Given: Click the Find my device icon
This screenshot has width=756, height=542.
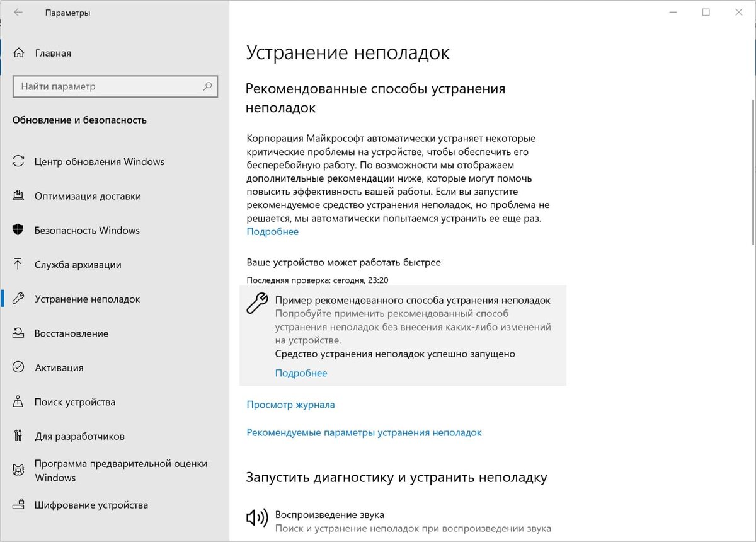Looking at the screenshot, I should click(18, 401).
